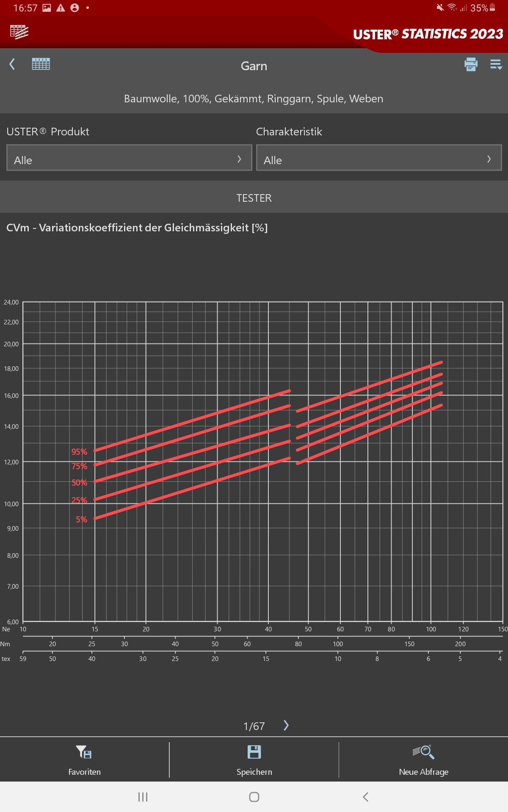Open the table view grid icon

[41, 64]
